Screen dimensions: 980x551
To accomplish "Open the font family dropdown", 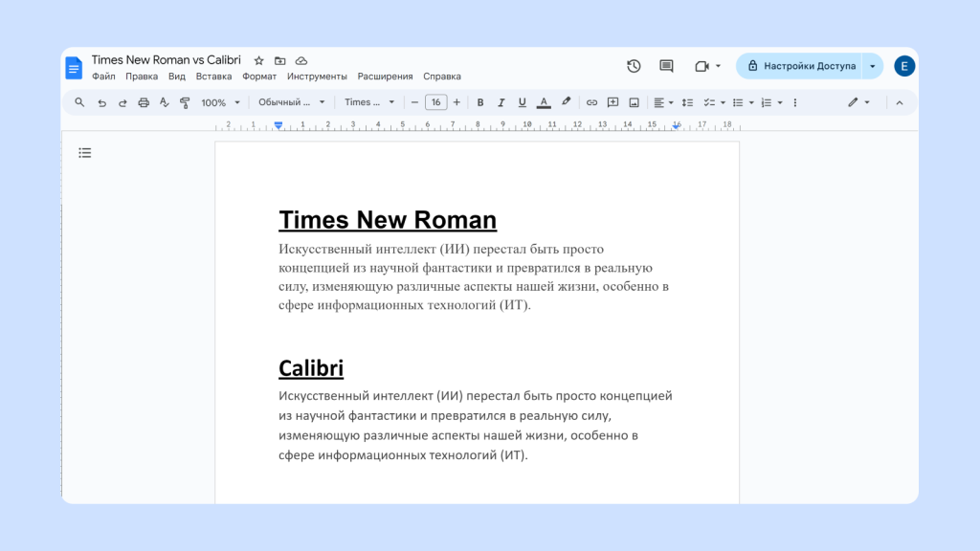I will (368, 101).
